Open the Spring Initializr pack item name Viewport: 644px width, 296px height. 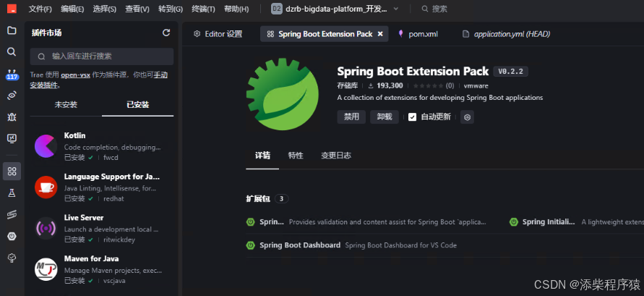549,222
